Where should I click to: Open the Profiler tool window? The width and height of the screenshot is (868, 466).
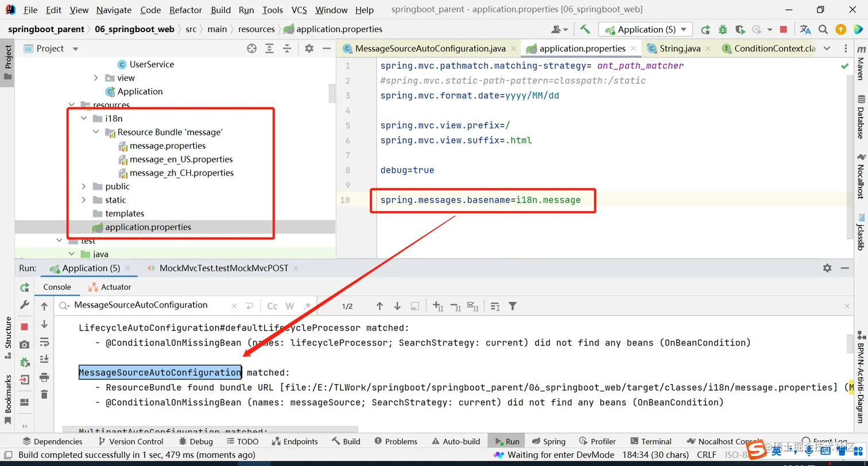(598, 441)
